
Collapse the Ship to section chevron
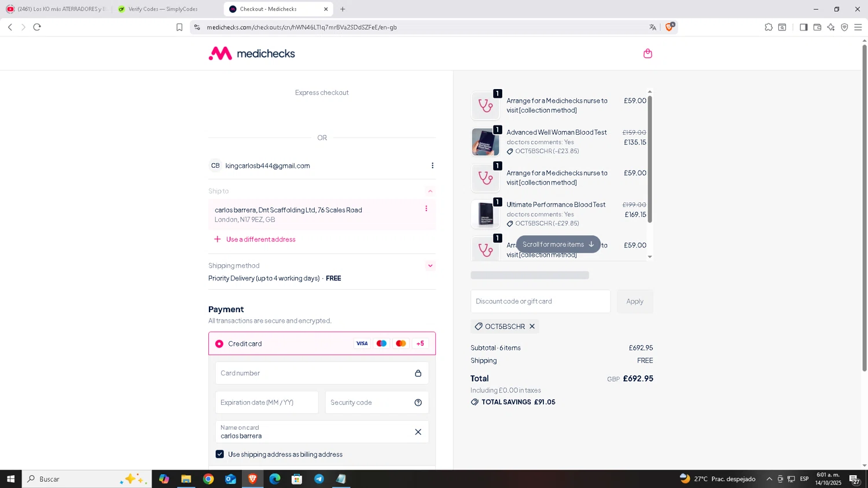[430, 191]
